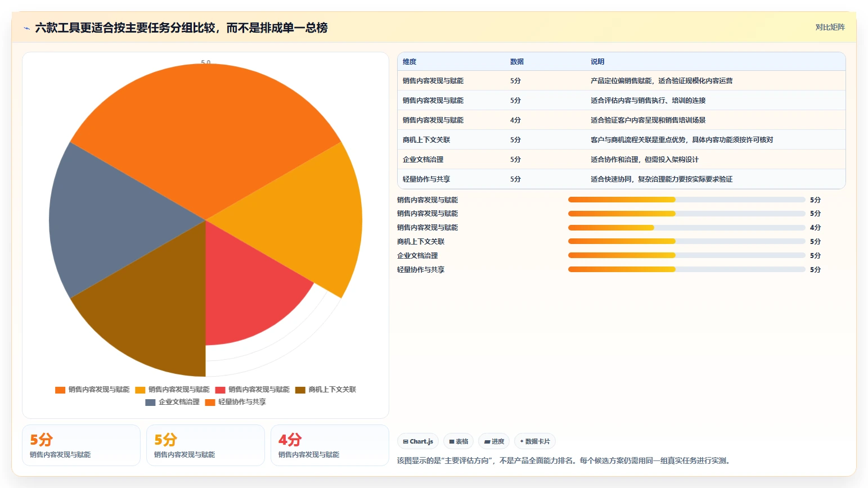The height and width of the screenshot is (488, 868).
Task: Toggle the 商机上下文关联 legend entry
Action: (x=326, y=390)
